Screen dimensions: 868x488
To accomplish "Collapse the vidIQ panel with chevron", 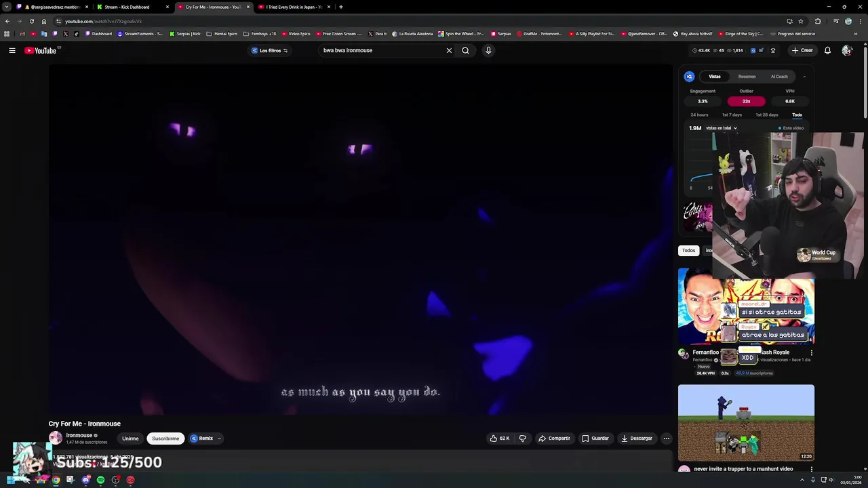I will tap(804, 77).
